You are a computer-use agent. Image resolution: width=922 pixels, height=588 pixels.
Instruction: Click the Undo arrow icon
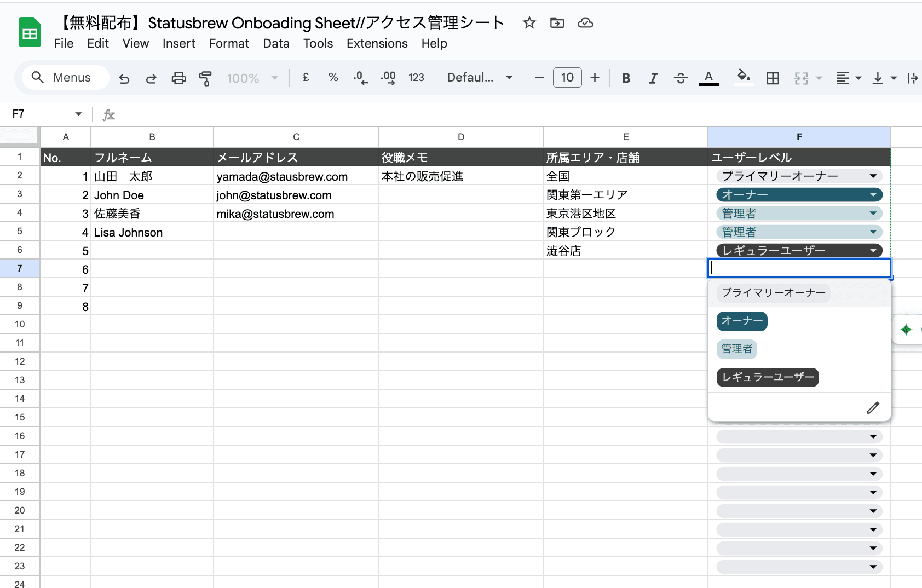click(124, 78)
